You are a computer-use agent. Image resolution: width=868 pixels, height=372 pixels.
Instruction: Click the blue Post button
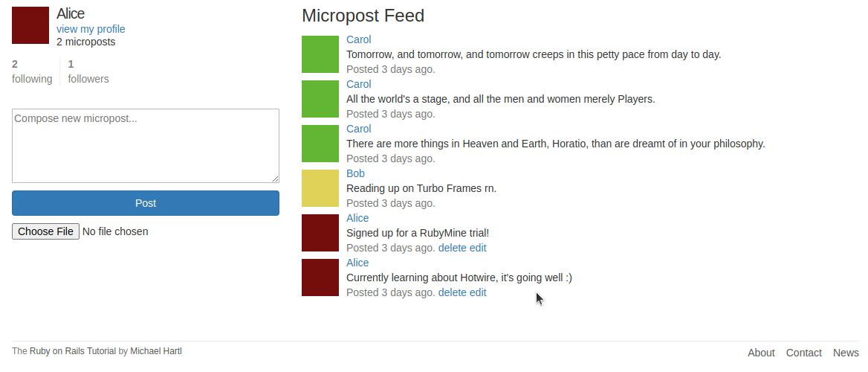[146, 203]
